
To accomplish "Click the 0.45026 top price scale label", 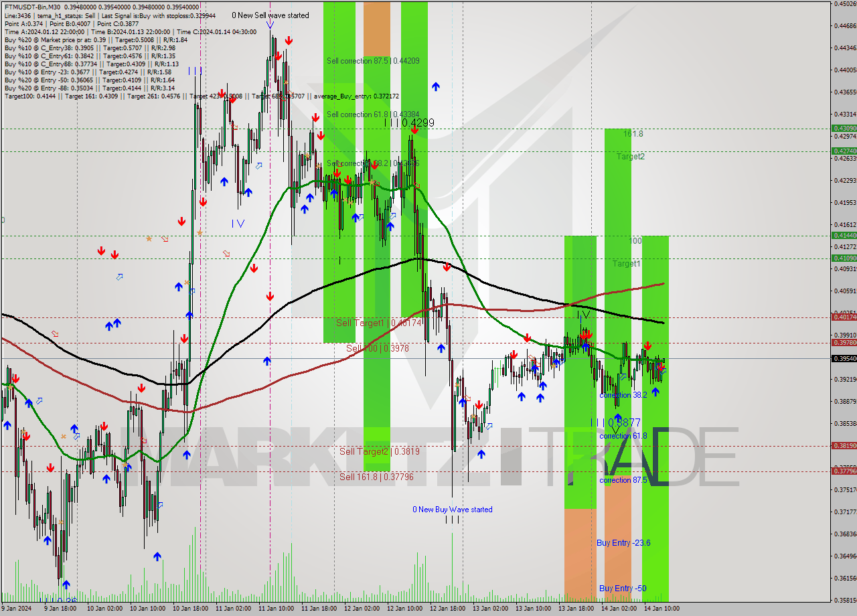I will coord(846,4).
